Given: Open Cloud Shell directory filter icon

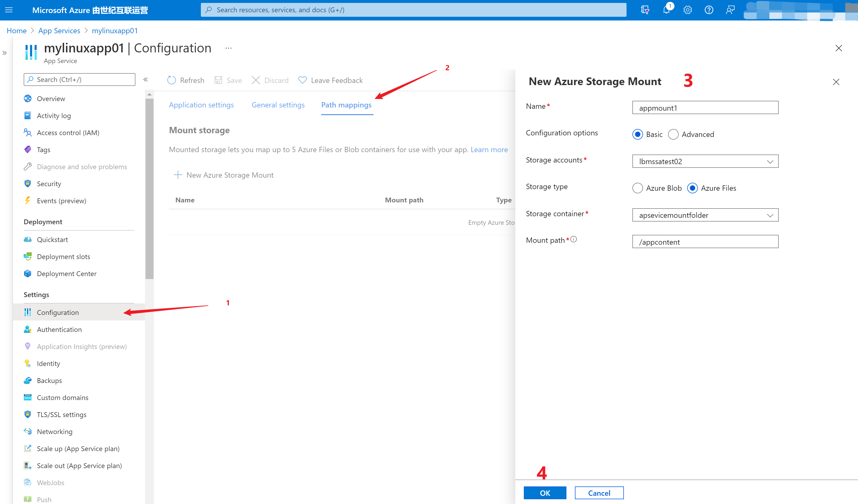Looking at the screenshot, I should pyautogui.click(x=645, y=10).
